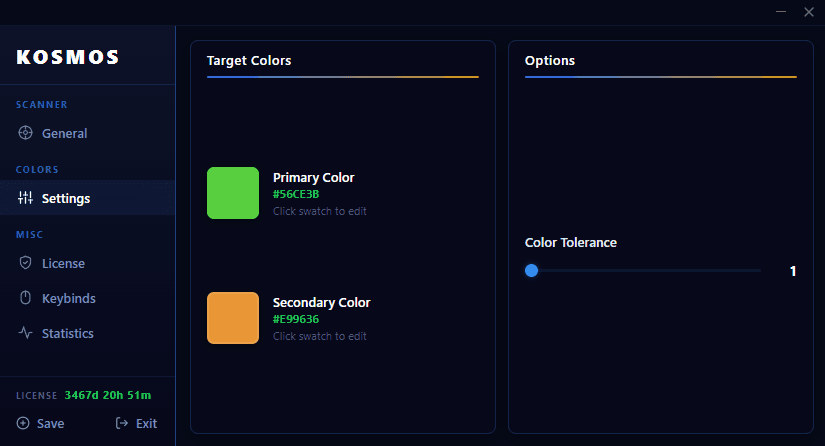Click the License shield icon

pos(26,263)
